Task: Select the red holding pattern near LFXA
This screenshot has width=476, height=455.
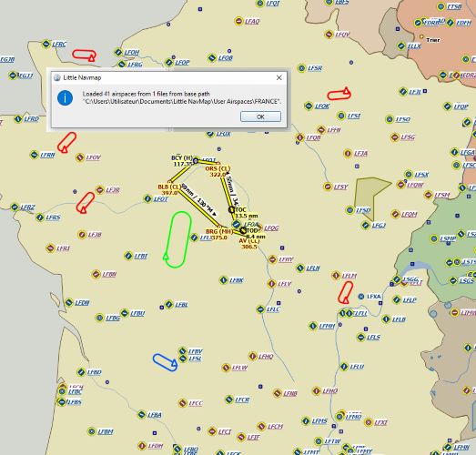Action: pos(346,292)
